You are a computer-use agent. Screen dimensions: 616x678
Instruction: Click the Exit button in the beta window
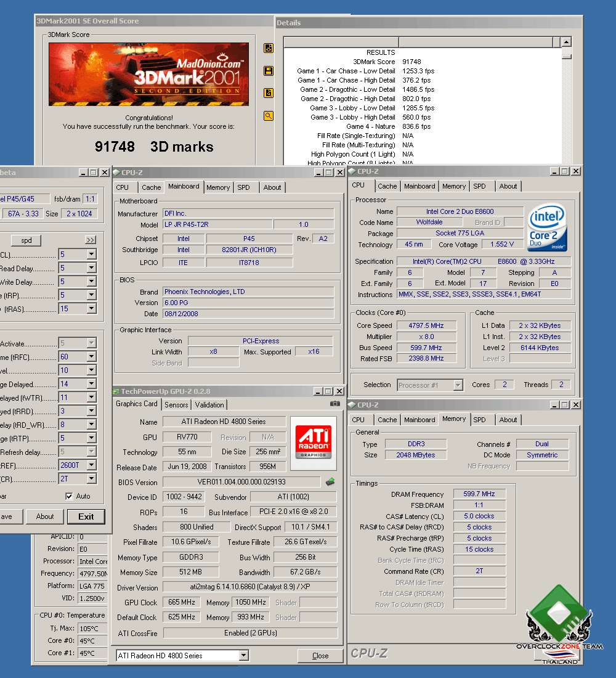click(x=86, y=517)
